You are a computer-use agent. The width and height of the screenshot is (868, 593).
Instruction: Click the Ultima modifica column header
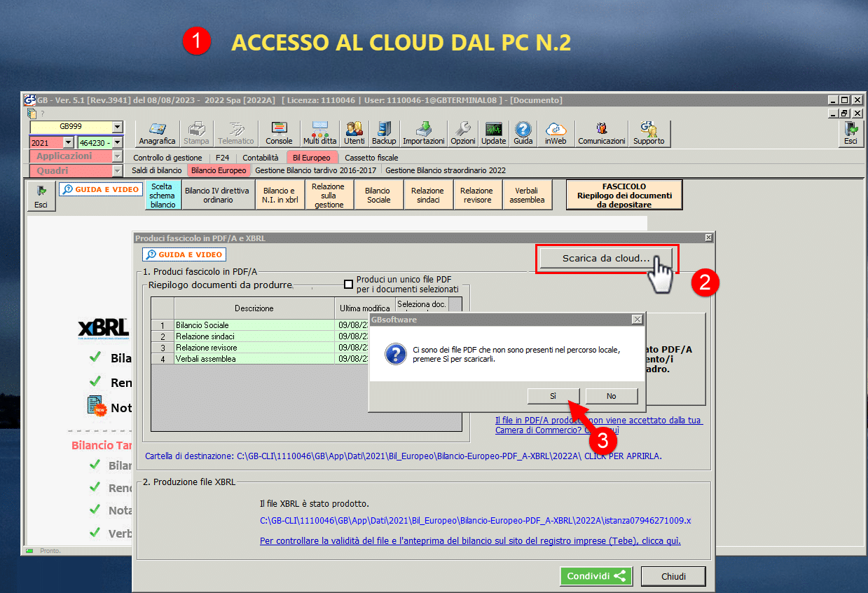click(365, 308)
